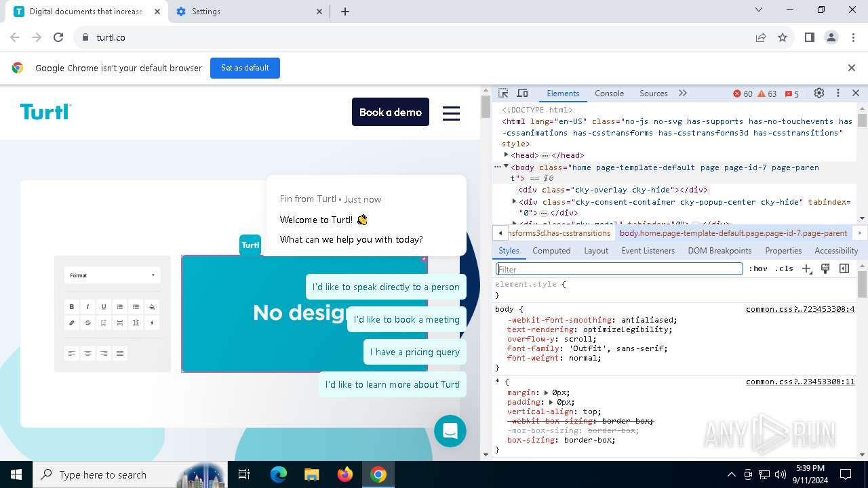868x488 pixels.
Task: Add a new style rule with plus icon
Action: pyautogui.click(x=807, y=269)
